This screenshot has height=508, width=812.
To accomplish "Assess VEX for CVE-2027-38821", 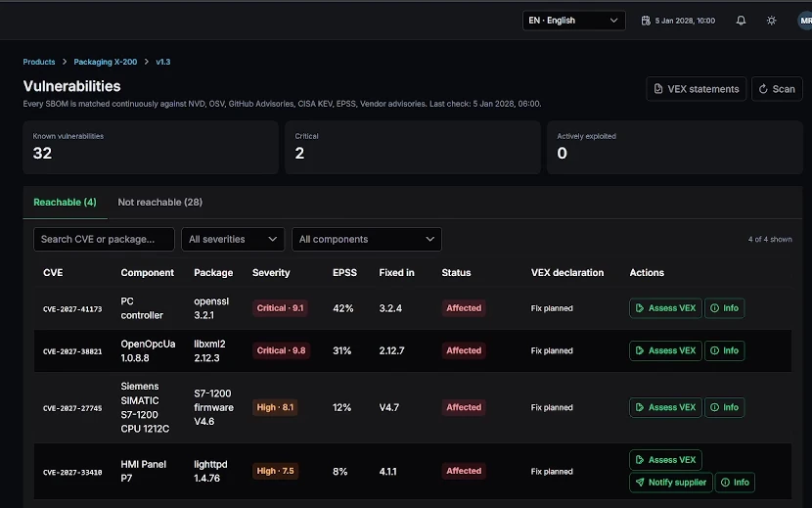I will [665, 350].
